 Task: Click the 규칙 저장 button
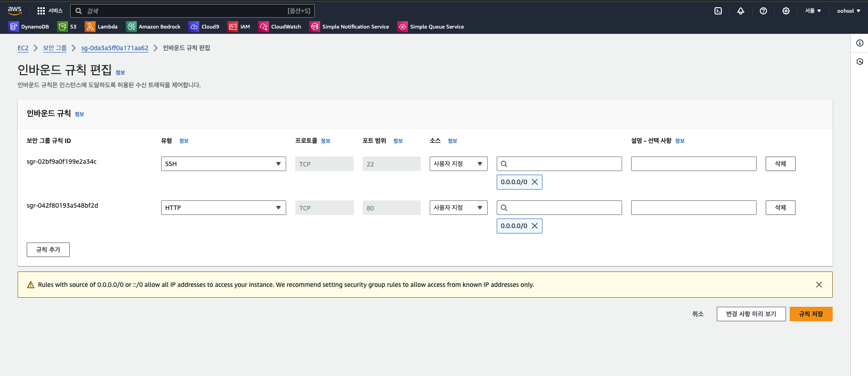tap(810, 314)
